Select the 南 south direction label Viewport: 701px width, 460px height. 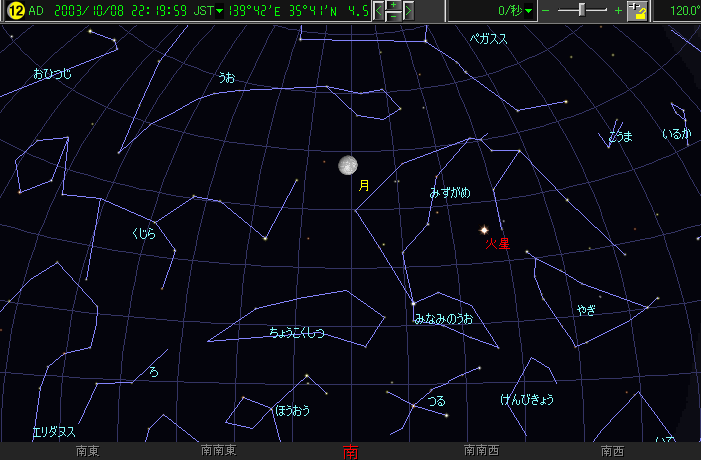(350, 451)
